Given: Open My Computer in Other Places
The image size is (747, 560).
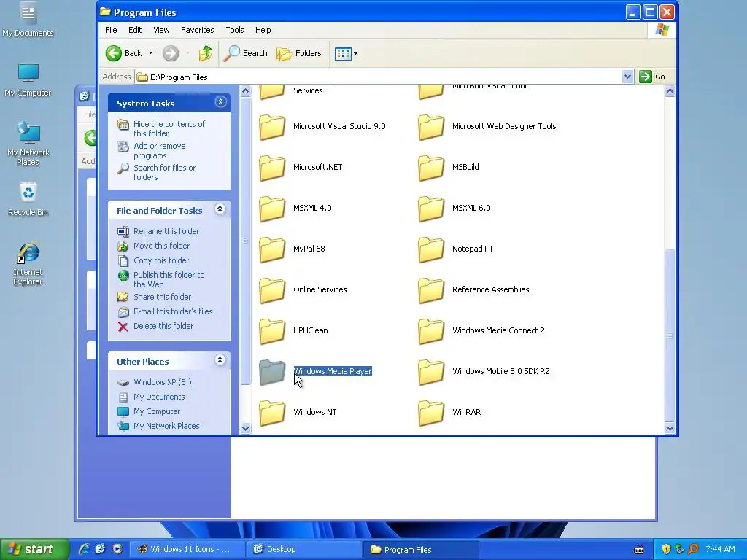Looking at the screenshot, I should (157, 411).
